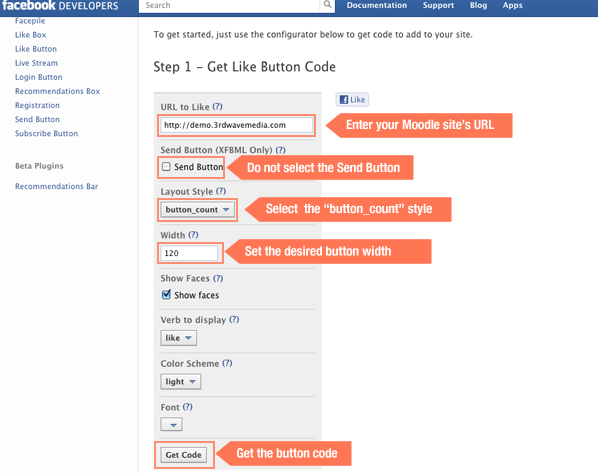The width and height of the screenshot is (598, 473).
Task: Uncheck the Show faces checkbox
Action: pyautogui.click(x=166, y=294)
